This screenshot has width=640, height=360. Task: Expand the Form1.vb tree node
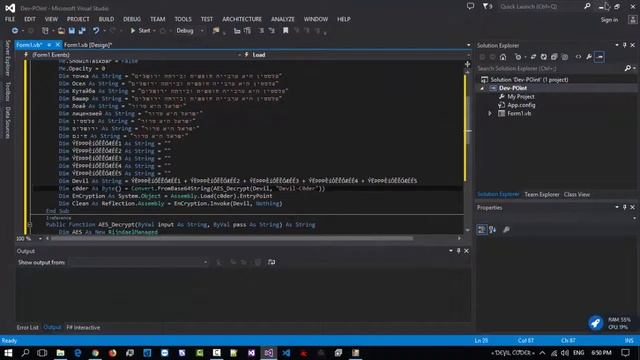(x=490, y=113)
